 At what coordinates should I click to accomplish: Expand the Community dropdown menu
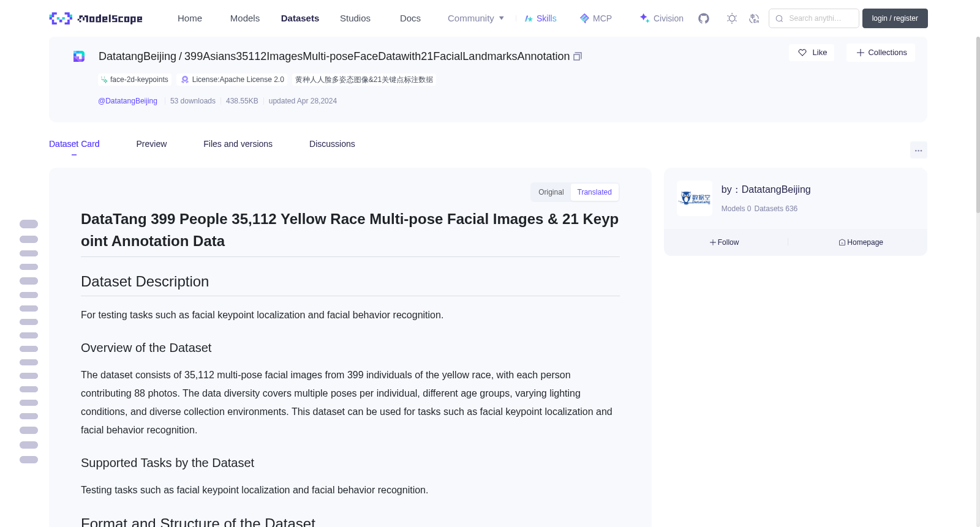pyautogui.click(x=476, y=18)
